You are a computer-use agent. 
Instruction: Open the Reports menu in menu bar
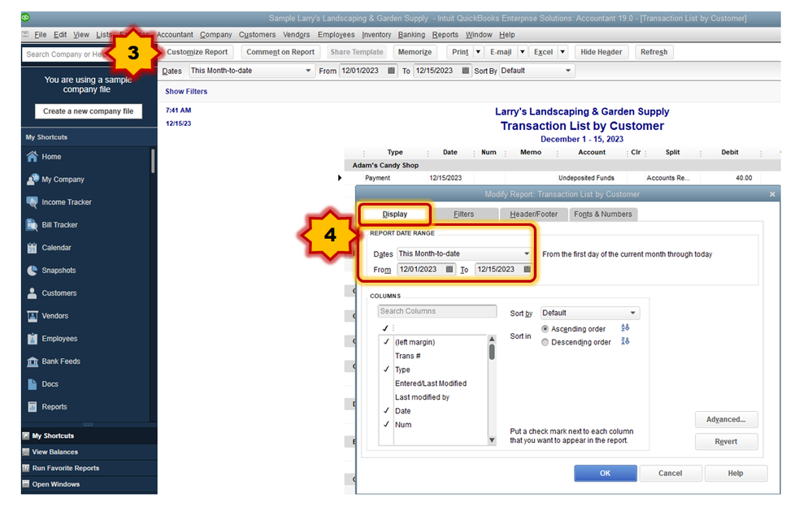coord(445,35)
